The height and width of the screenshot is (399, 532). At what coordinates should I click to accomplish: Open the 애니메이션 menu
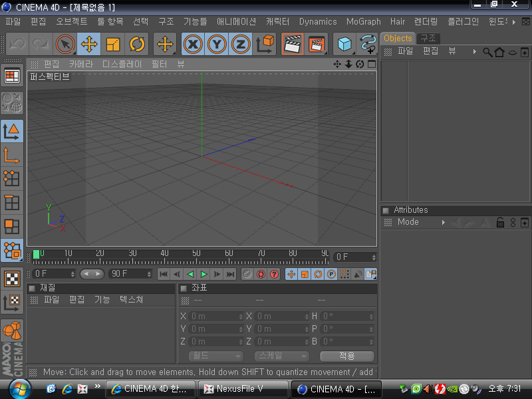coord(236,22)
